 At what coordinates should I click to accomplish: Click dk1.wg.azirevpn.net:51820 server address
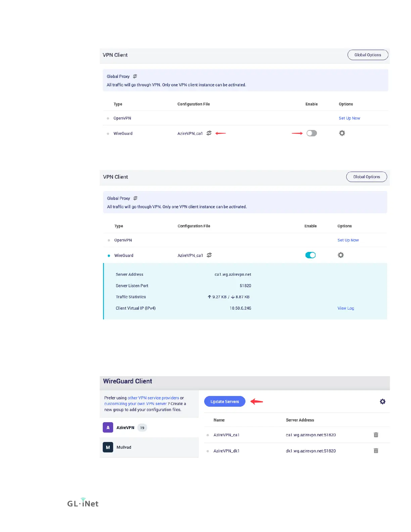(x=311, y=451)
